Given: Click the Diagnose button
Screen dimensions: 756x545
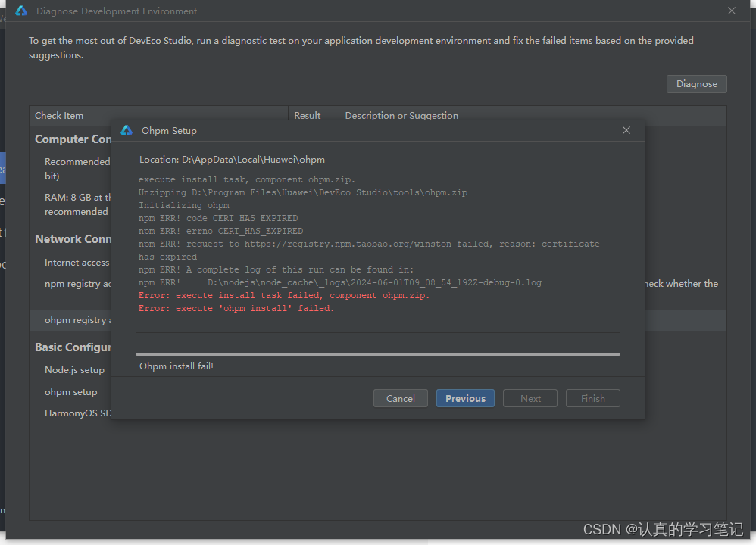Looking at the screenshot, I should (x=696, y=84).
